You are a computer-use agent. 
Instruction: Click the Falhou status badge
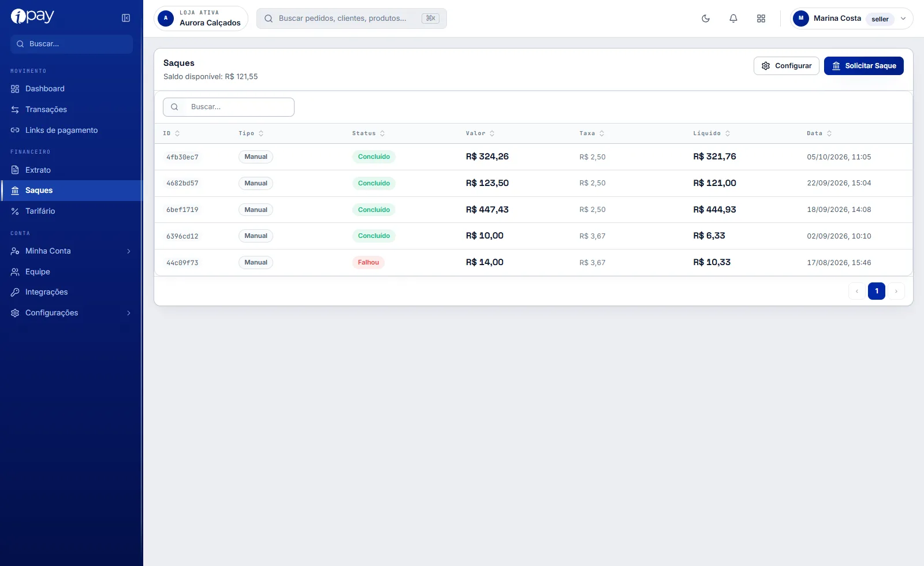368,263
